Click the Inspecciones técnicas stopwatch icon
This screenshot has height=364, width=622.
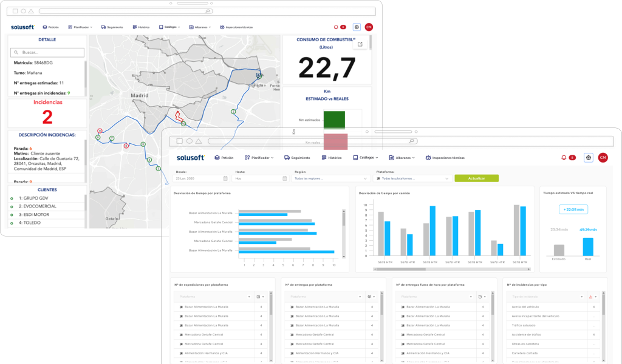428,157
